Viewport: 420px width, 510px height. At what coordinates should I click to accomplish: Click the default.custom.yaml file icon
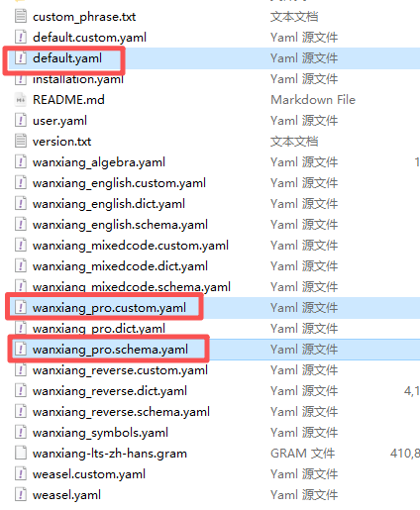21,37
